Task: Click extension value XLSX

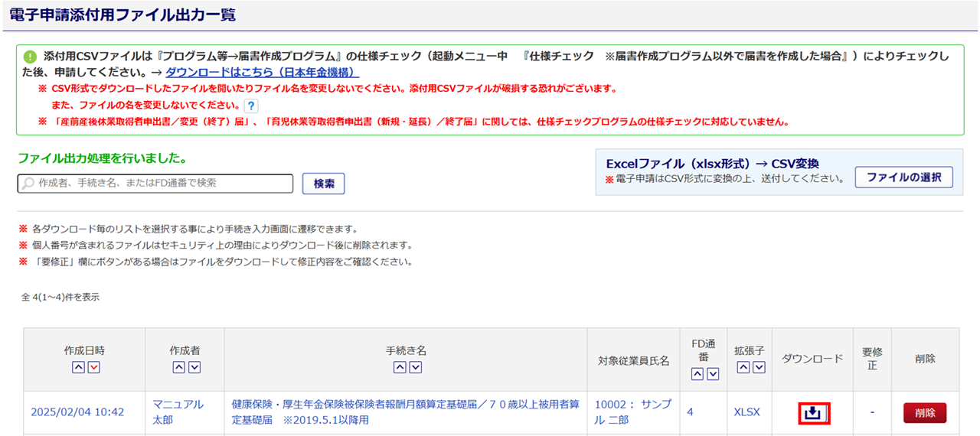Action: pos(747,412)
